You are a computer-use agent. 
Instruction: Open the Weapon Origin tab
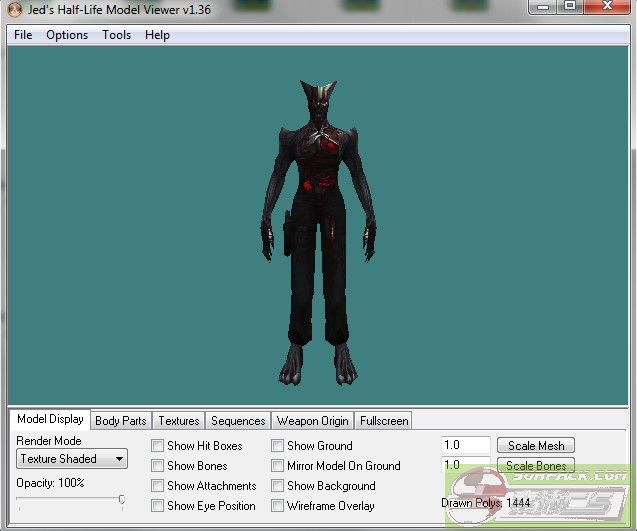(313, 421)
